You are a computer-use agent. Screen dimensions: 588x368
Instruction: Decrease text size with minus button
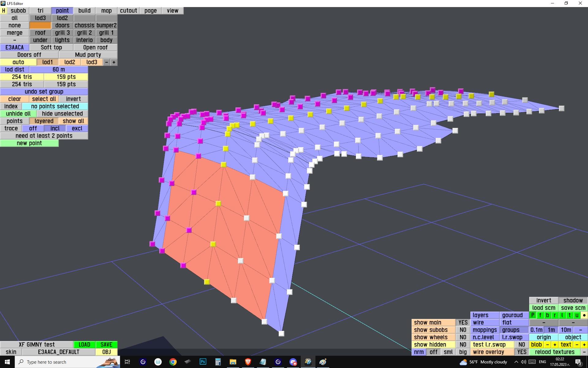[577, 344]
